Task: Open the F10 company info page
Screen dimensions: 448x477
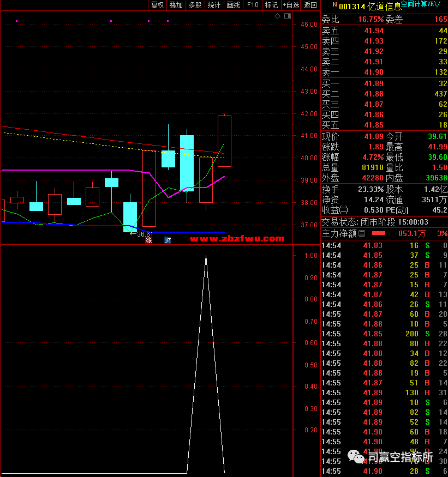Action: pyautogui.click(x=253, y=5)
